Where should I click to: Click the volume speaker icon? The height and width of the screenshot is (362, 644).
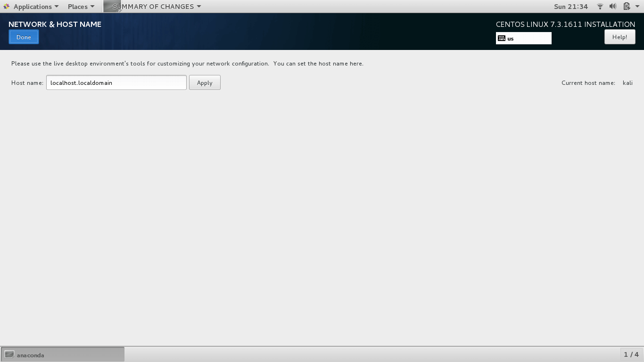tap(613, 7)
